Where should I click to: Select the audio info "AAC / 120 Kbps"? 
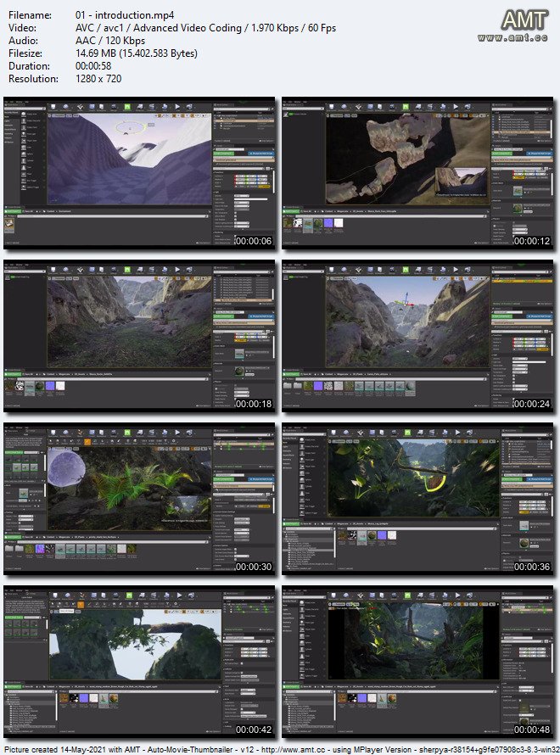110,41
